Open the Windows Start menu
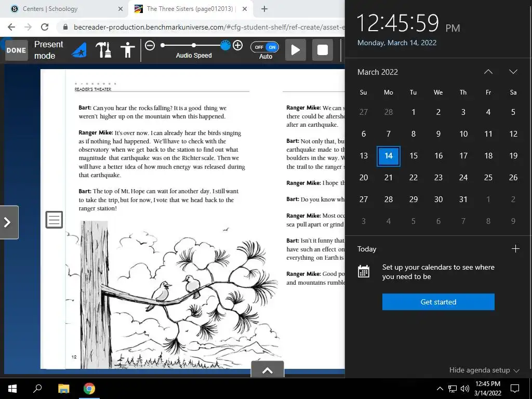This screenshot has height=399, width=532. (12, 389)
